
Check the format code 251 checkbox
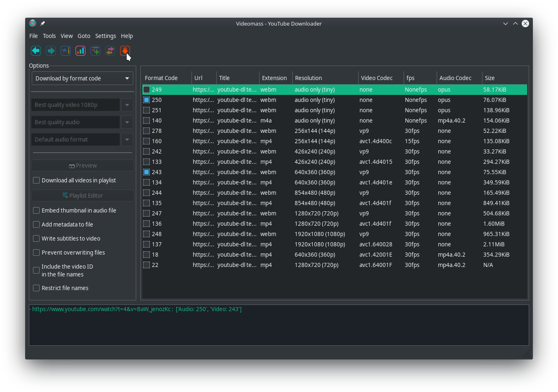(x=147, y=110)
